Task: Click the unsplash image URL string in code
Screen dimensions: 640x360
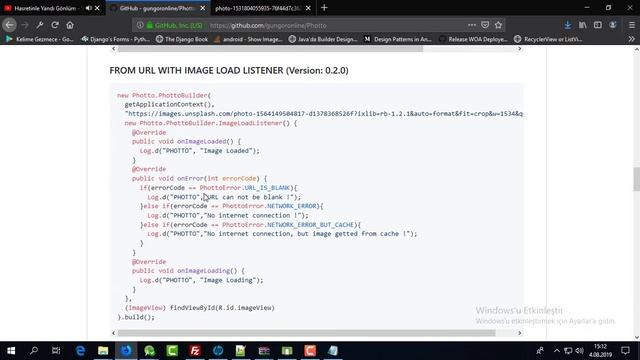Action: pos(324,114)
